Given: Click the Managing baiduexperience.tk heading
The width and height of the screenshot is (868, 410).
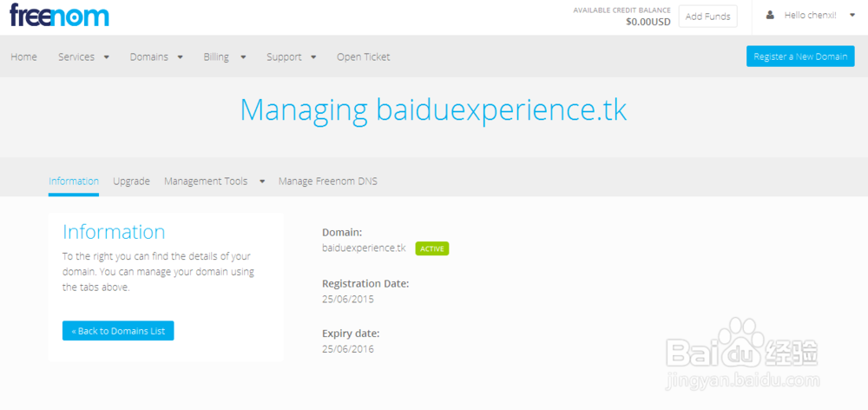Looking at the screenshot, I should tap(433, 110).
